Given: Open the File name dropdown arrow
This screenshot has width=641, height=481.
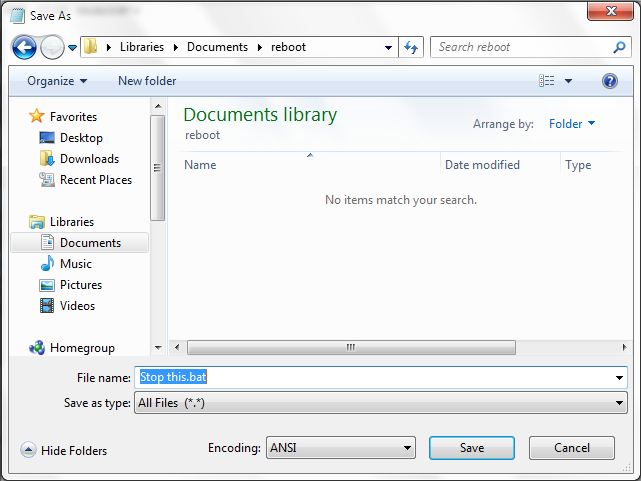Looking at the screenshot, I should pyautogui.click(x=619, y=378).
